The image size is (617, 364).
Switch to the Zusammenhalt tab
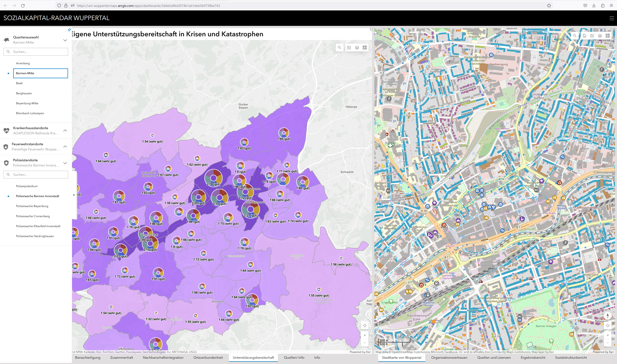(122, 358)
